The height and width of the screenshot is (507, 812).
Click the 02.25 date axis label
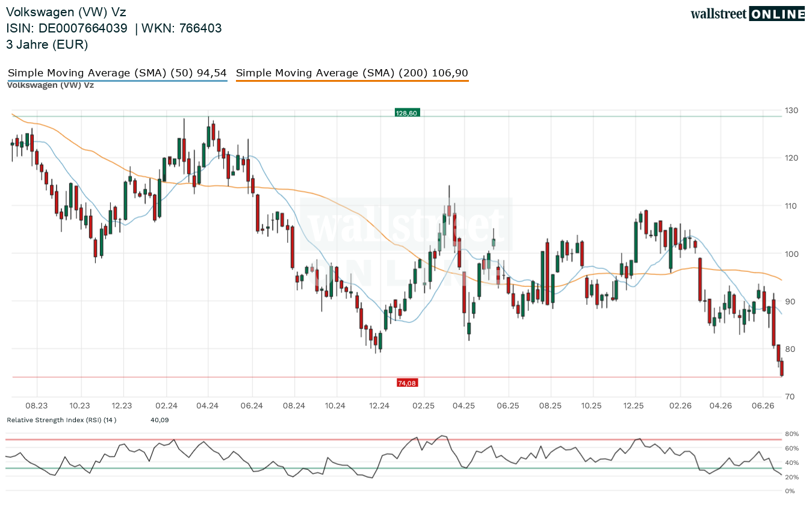click(423, 405)
